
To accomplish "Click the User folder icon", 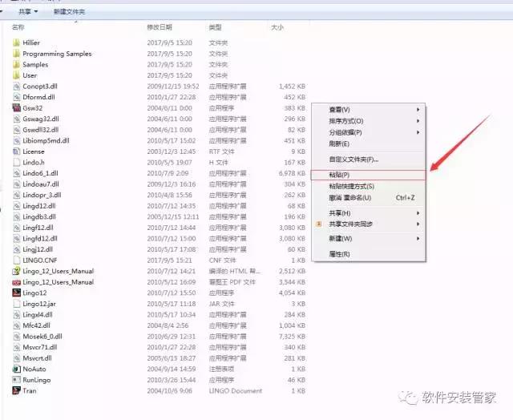I will click(16, 75).
